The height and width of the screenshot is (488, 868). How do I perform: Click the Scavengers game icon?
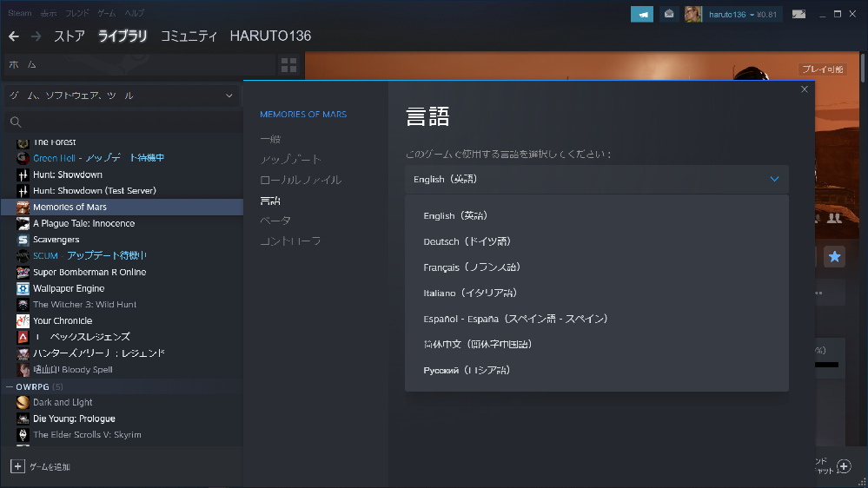pos(23,240)
